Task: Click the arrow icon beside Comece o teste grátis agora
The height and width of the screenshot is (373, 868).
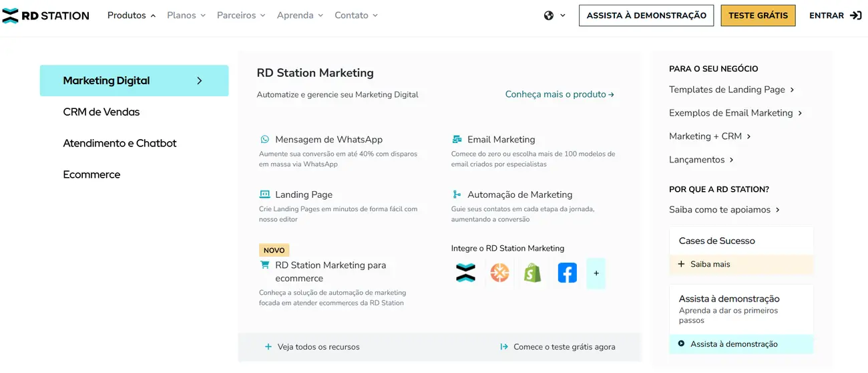Action: (x=504, y=347)
